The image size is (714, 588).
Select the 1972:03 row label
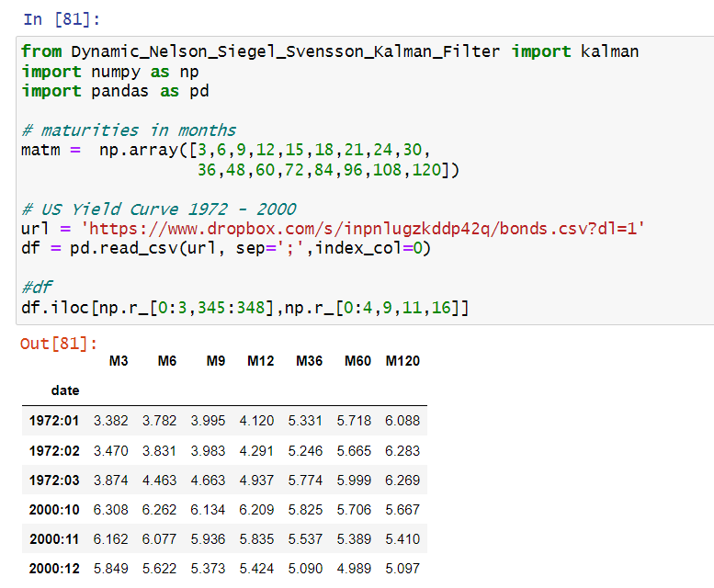[x=54, y=481]
